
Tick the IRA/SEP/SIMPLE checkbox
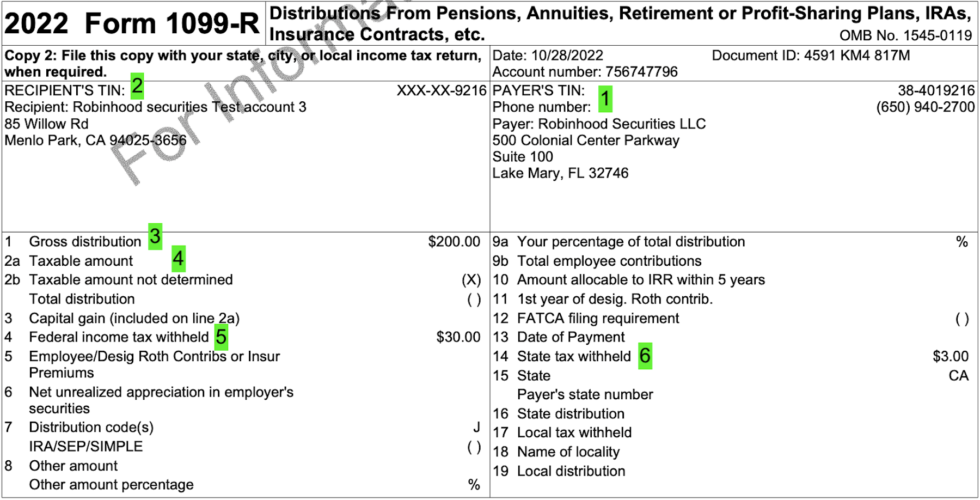(x=474, y=447)
